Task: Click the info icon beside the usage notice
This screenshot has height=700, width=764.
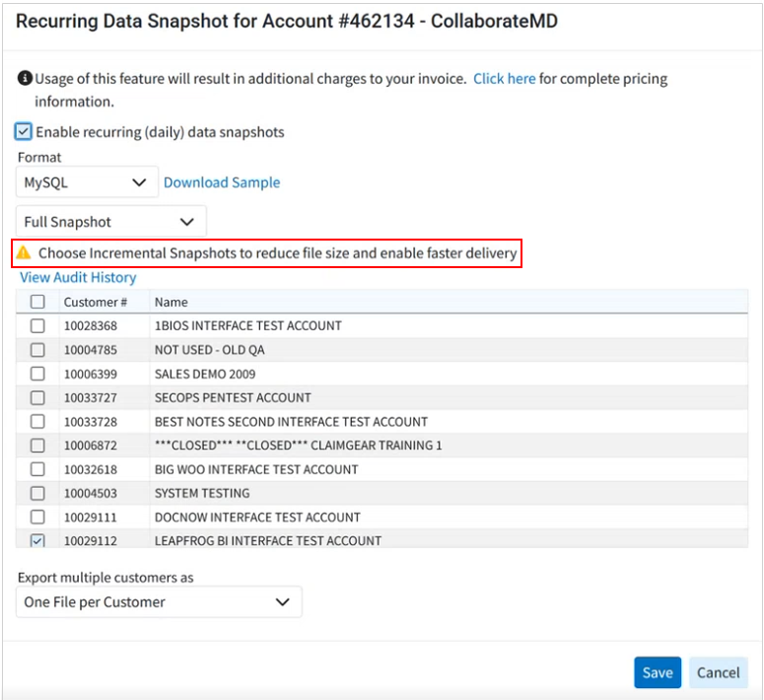Action: coord(25,79)
